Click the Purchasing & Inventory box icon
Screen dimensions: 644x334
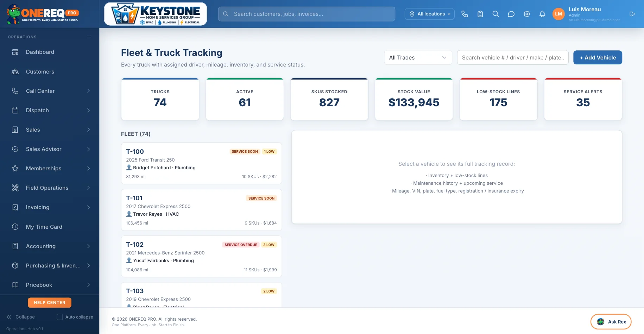click(15, 265)
